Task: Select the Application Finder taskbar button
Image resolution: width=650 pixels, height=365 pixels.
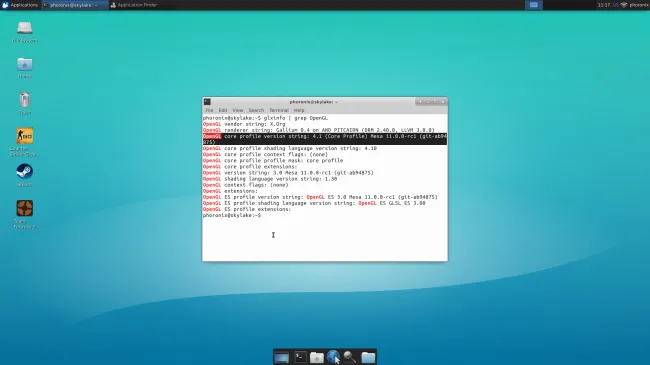Action: 134,5
